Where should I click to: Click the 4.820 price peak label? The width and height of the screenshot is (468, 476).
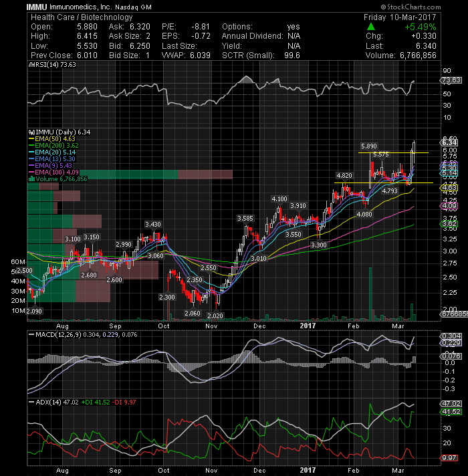coord(344,175)
